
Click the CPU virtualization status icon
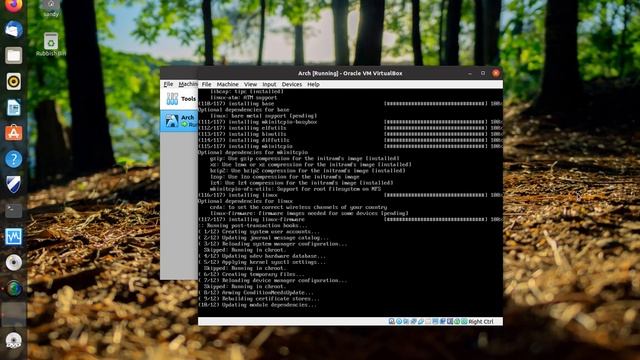tap(450, 322)
